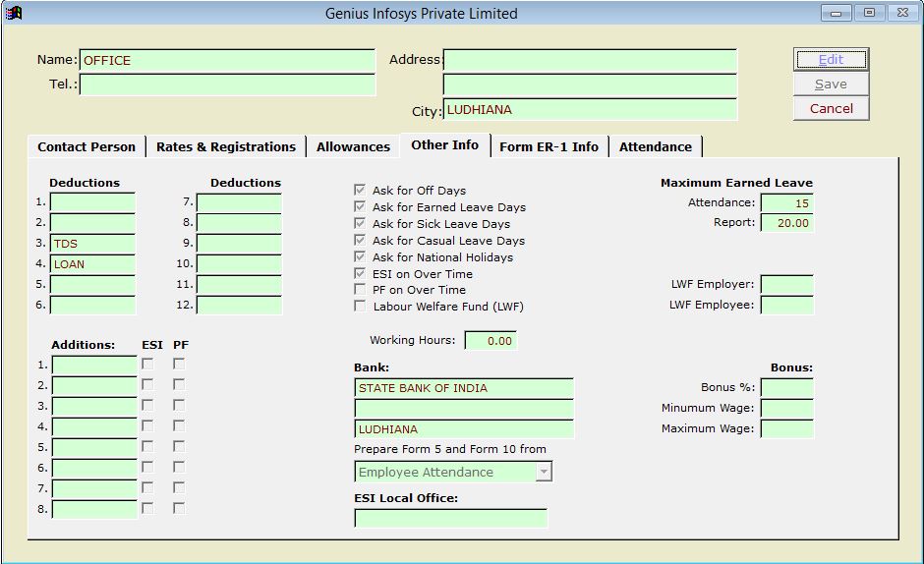This screenshot has height=564, width=924.
Task: Toggle the PF on Over Time checkbox
Action: (x=360, y=290)
